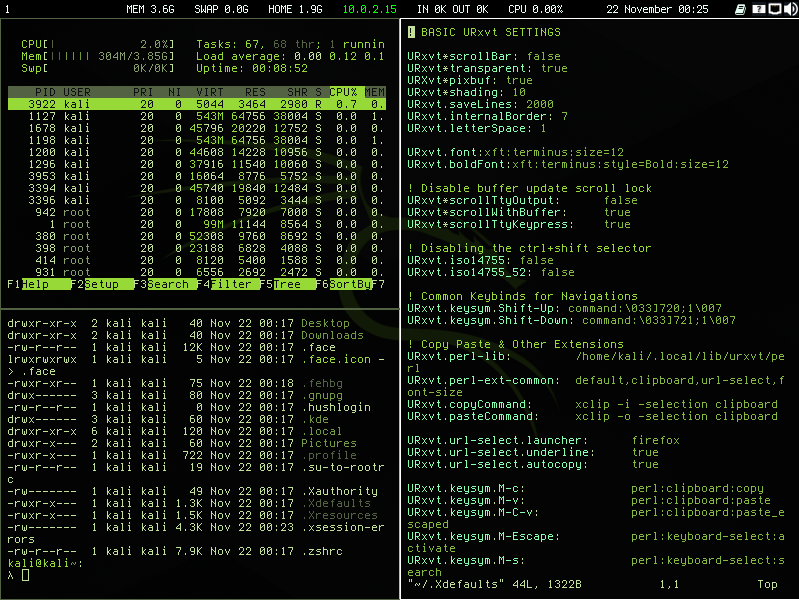Image resolution: width=799 pixels, height=600 pixels.
Task: Open F6 SortBy in htop footer
Action: click(x=344, y=284)
